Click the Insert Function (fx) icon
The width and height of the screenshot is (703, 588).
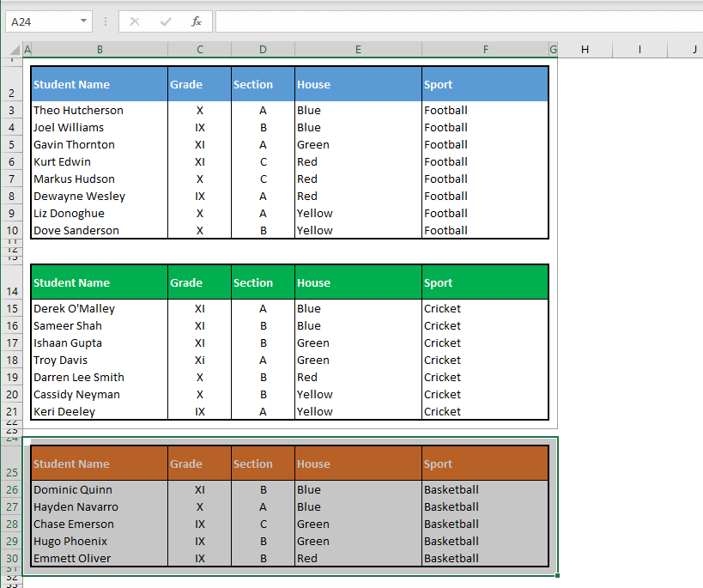pos(197,21)
